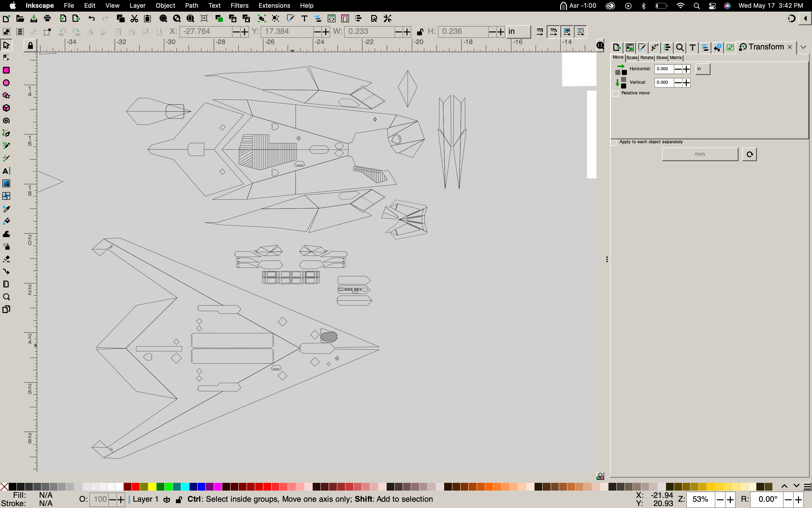The width and height of the screenshot is (812, 508).
Task: Select the Gradient tool
Action: [x=6, y=183]
